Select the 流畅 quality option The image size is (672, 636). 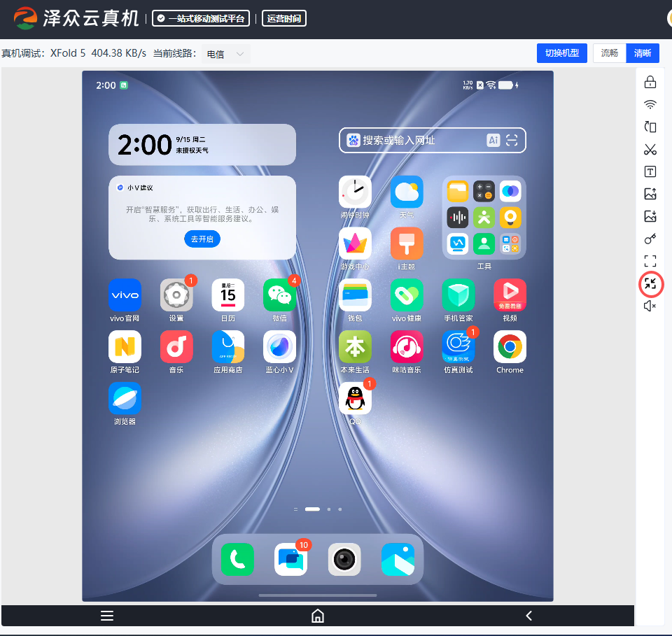[x=610, y=53]
